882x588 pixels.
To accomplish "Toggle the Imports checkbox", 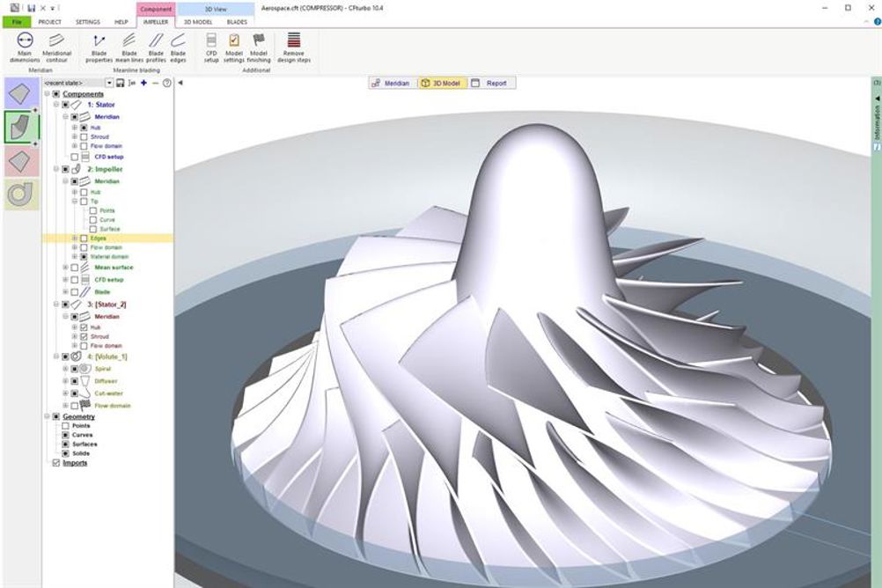I will [55, 463].
